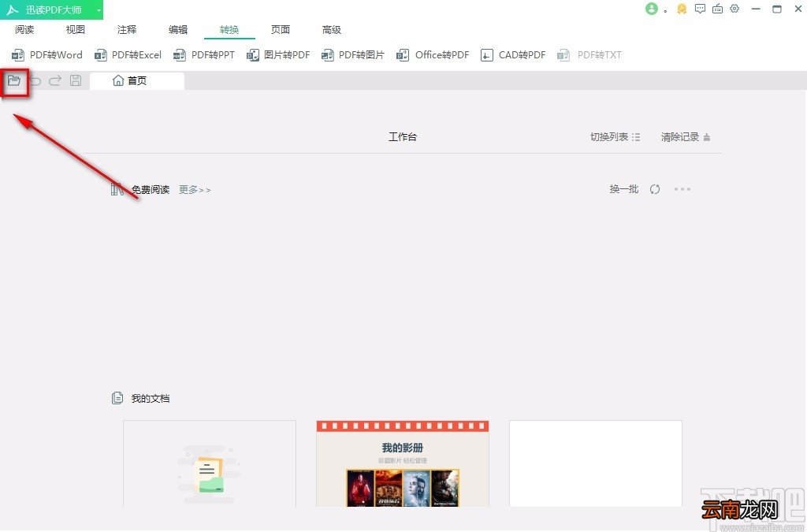Click the 换一批 refresh text

[624, 189]
